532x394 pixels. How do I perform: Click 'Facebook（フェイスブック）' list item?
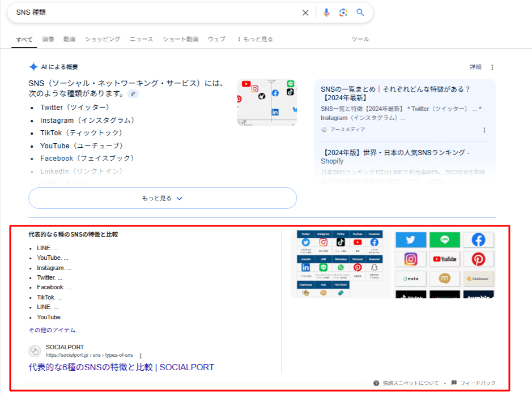click(x=87, y=159)
